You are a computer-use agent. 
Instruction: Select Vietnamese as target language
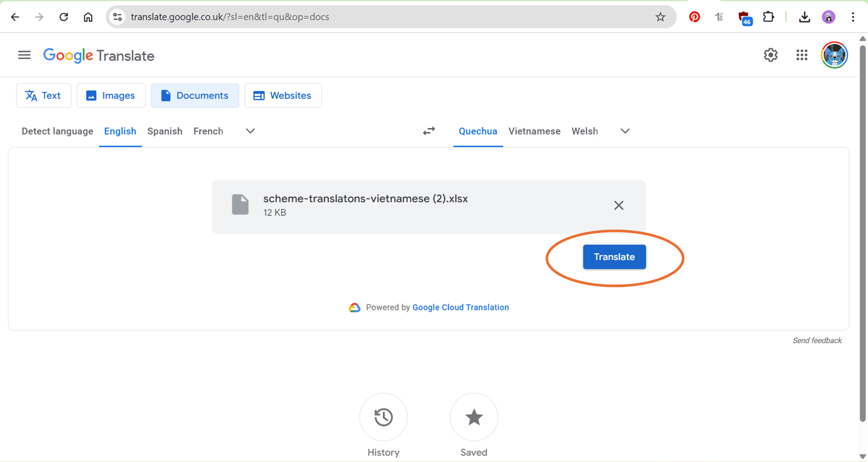tap(534, 131)
